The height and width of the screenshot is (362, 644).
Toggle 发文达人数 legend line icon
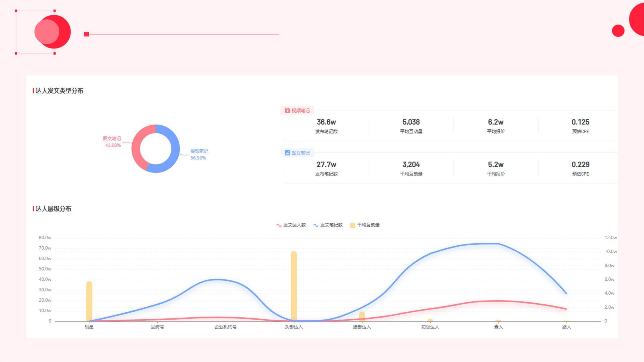coord(279,225)
